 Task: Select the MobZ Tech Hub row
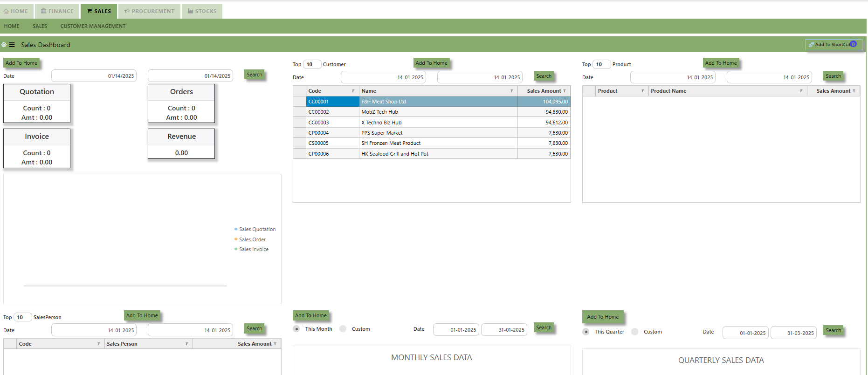[432, 112]
